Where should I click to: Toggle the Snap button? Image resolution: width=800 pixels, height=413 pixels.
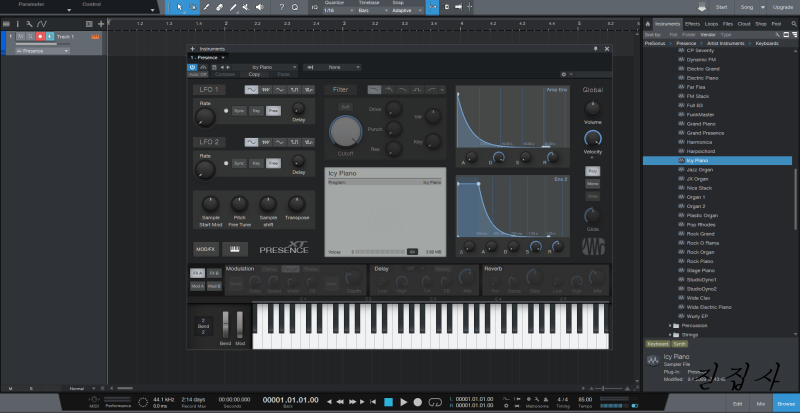coord(432,7)
